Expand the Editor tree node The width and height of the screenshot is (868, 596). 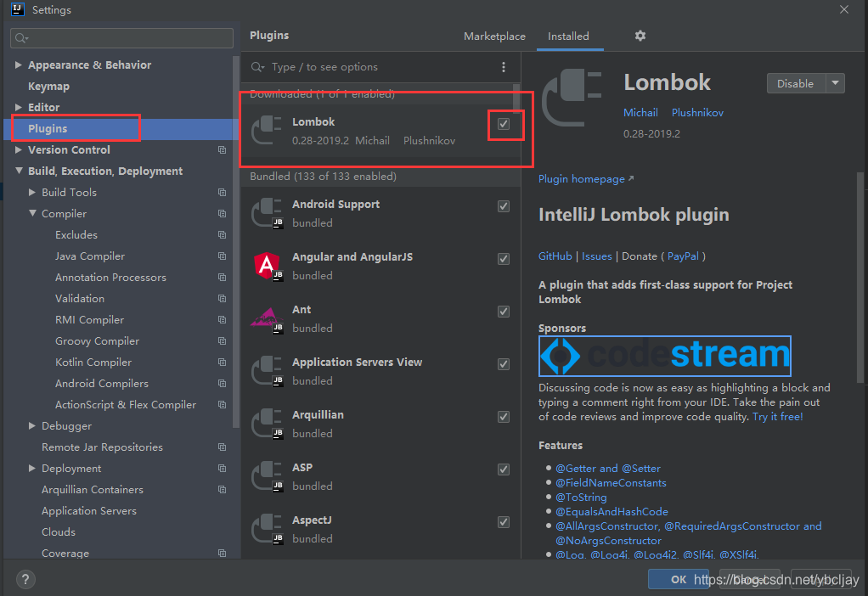(19, 107)
